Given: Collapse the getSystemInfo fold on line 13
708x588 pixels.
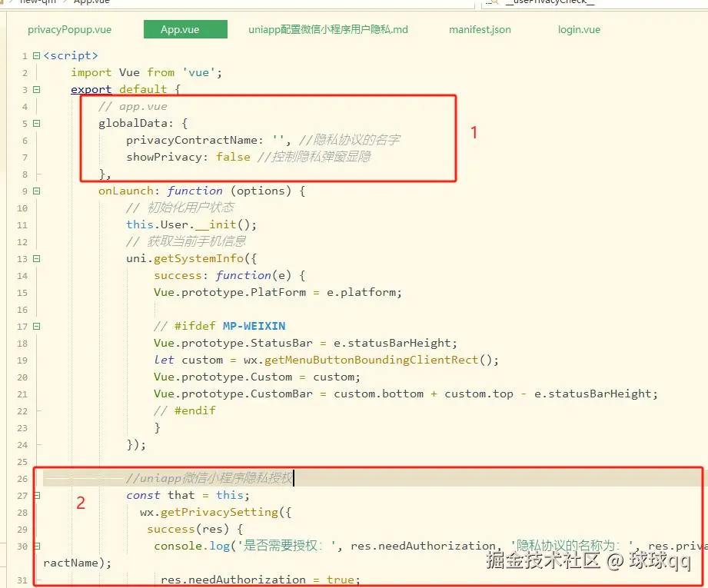Looking at the screenshot, I should pos(37,259).
